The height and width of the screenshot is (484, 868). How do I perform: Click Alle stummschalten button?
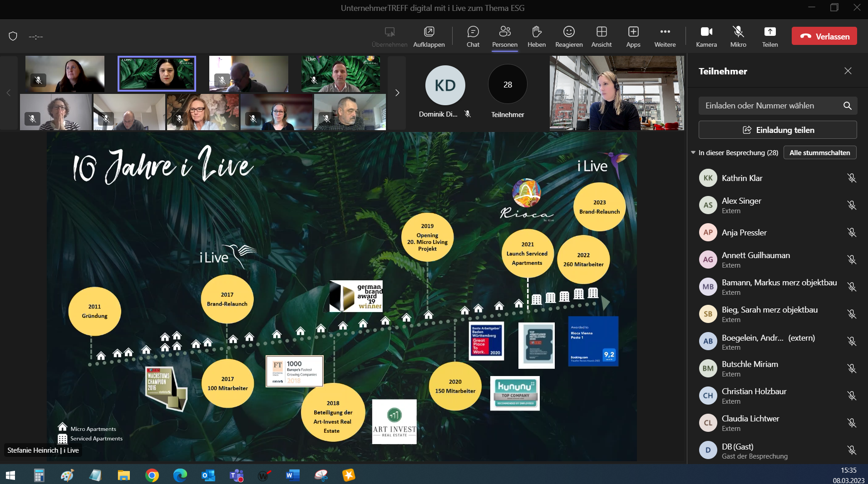[819, 153]
